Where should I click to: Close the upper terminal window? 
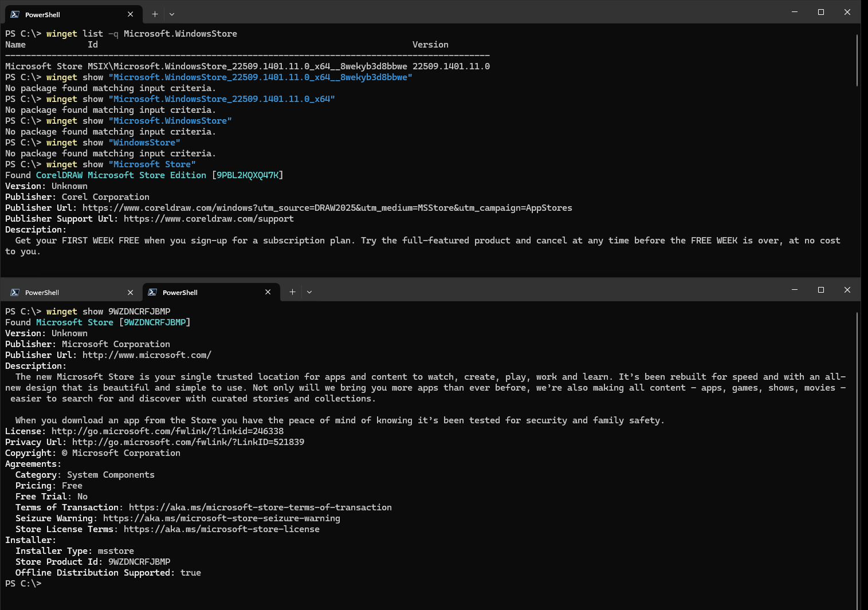click(x=847, y=12)
